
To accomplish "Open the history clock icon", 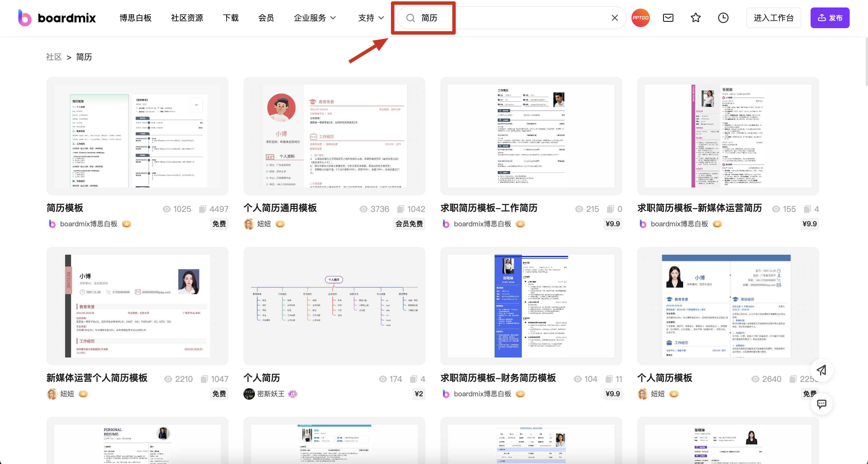I will pos(723,18).
